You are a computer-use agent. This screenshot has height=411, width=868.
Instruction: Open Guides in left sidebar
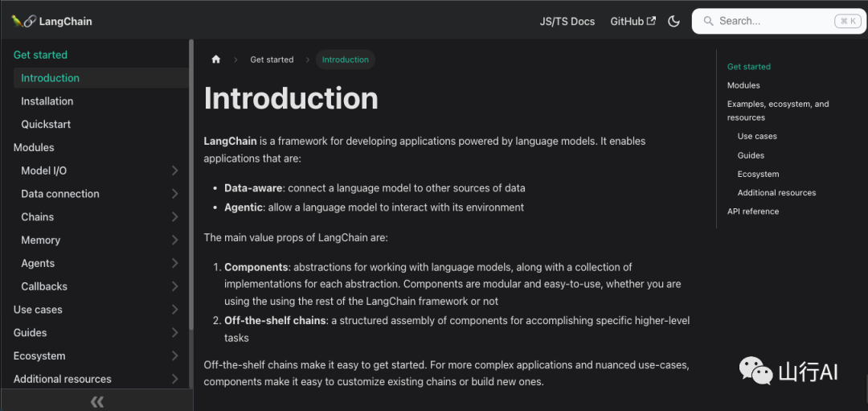[x=30, y=333]
